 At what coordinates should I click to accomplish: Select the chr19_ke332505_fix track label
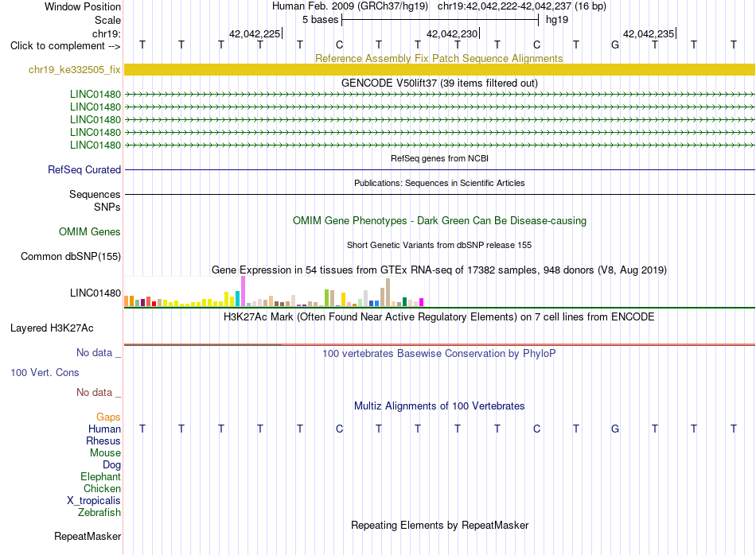74,69
